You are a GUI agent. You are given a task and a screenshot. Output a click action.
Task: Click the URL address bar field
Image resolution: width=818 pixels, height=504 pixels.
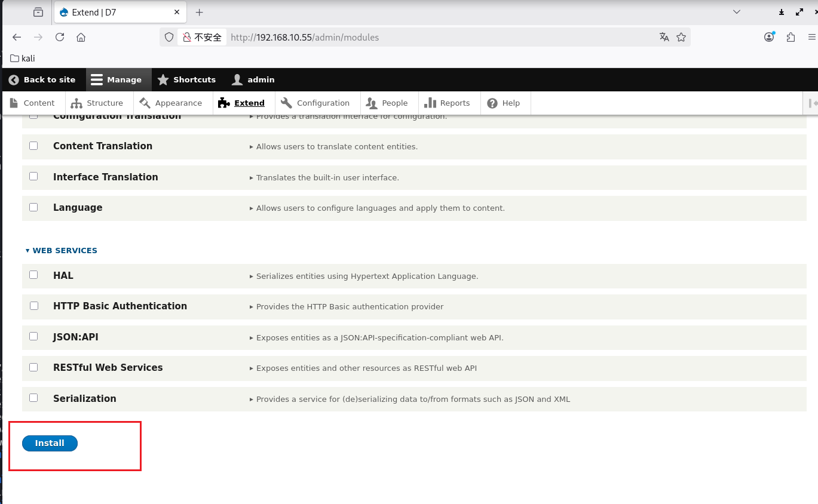[x=436, y=37]
